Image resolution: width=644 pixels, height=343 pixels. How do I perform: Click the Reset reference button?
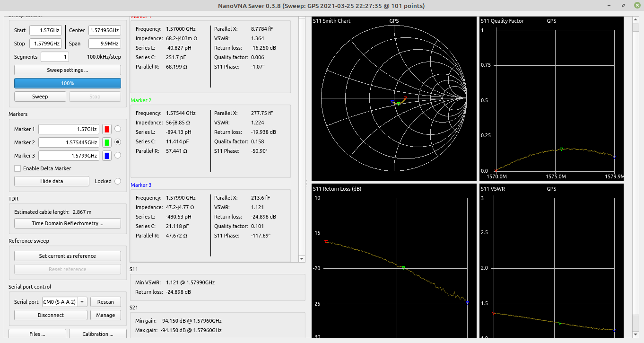point(68,269)
